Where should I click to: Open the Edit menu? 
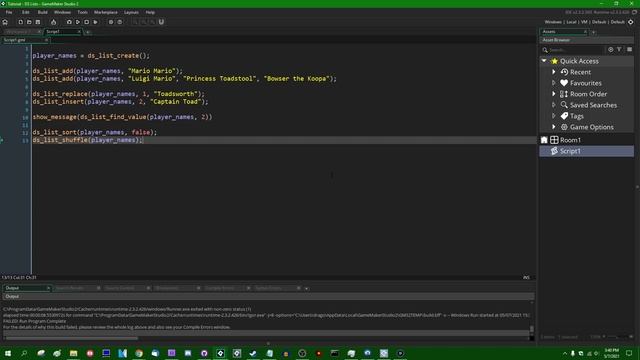point(26,12)
